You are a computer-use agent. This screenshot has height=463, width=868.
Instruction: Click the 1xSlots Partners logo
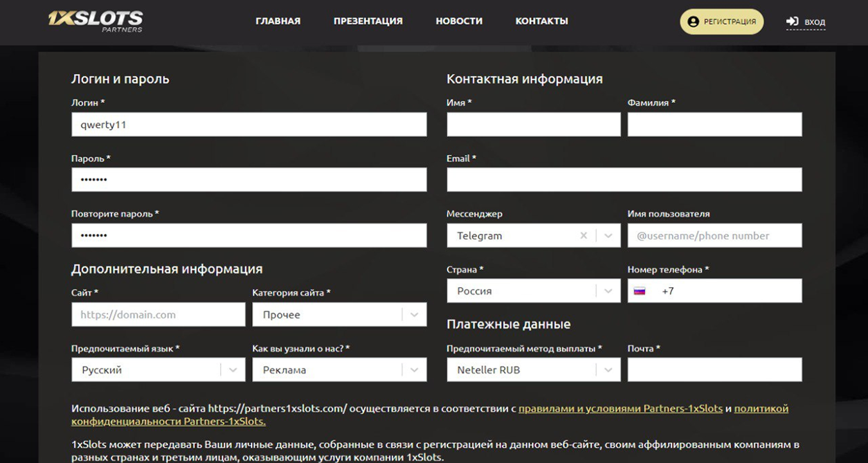(x=95, y=21)
